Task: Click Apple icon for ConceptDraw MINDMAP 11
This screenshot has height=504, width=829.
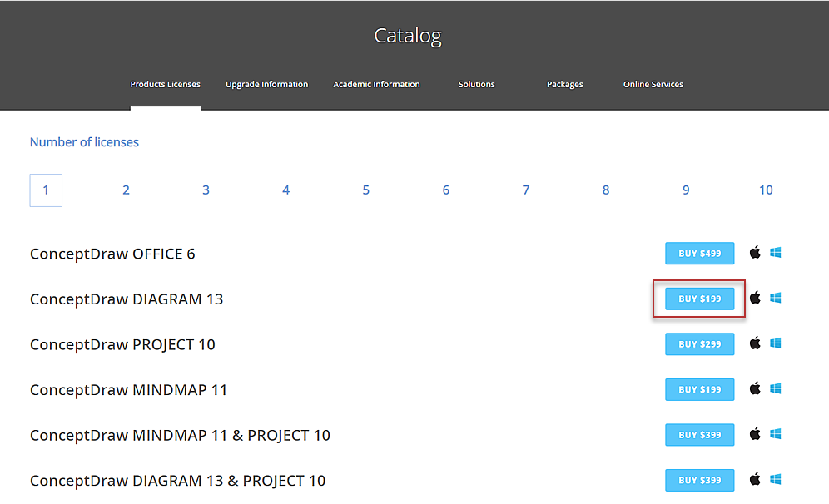Action: (755, 388)
